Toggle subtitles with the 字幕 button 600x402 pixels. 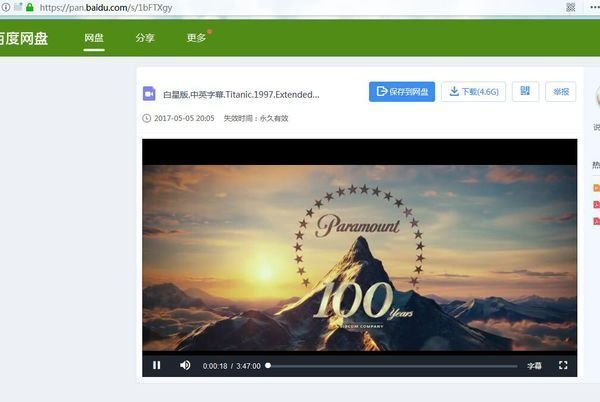coord(534,365)
